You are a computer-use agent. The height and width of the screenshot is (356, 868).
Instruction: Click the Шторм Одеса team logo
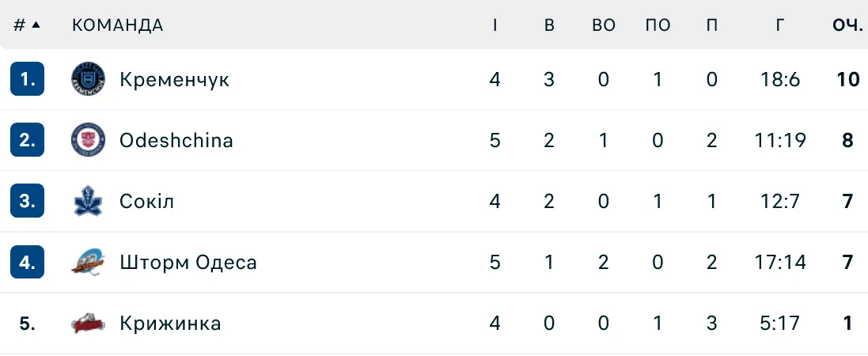(x=87, y=262)
